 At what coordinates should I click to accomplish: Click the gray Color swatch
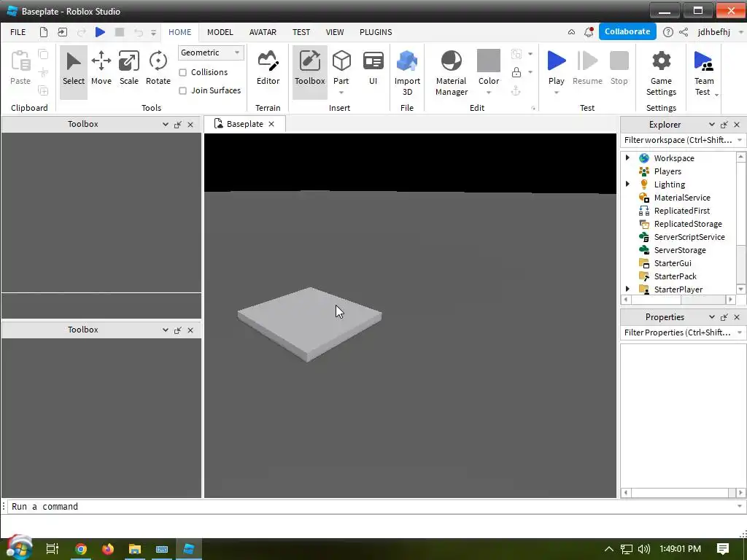(489, 61)
